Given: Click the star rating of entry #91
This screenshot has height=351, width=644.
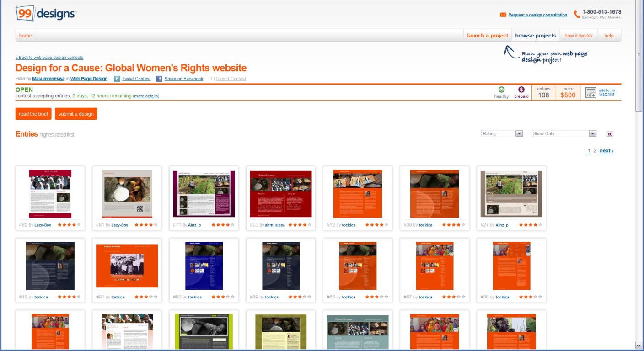Looking at the screenshot, I should coord(146,297).
